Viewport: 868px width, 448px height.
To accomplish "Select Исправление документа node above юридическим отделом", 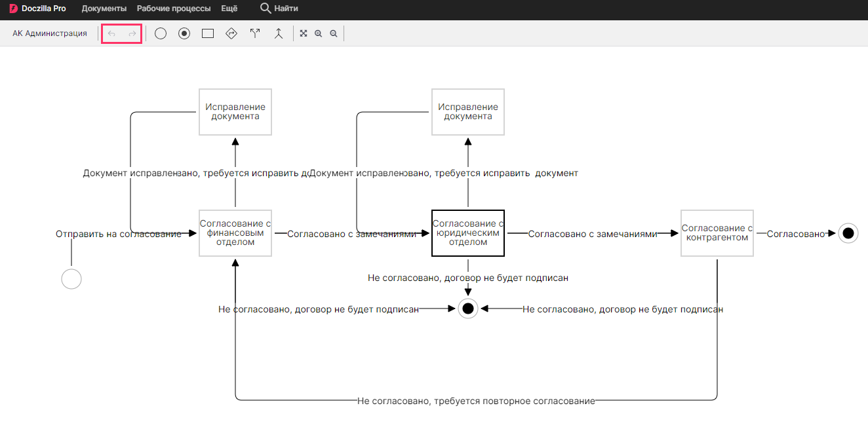I will [x=468, y=112].
